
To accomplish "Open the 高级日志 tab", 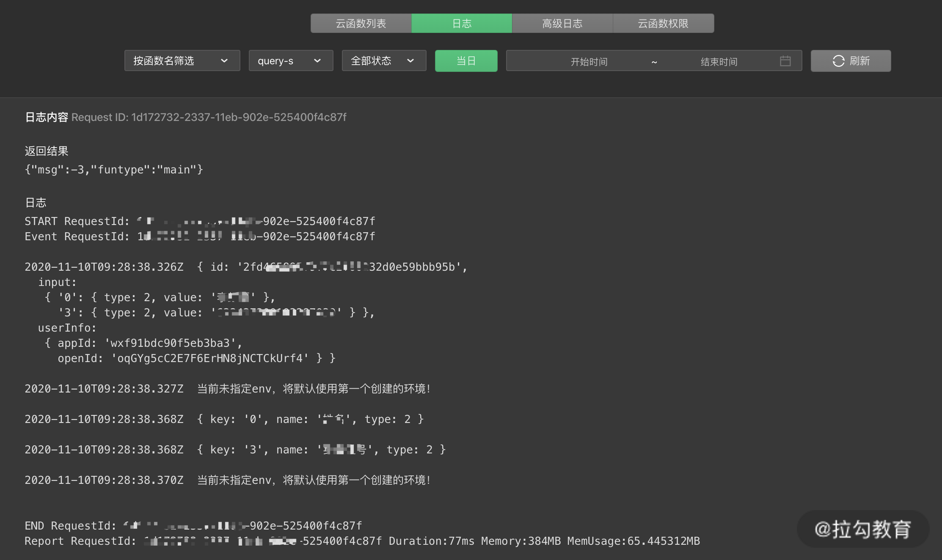I will click(562, 23).
